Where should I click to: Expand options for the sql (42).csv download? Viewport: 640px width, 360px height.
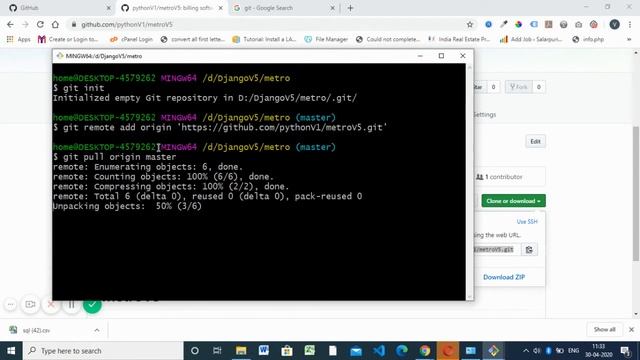point(97,330)
